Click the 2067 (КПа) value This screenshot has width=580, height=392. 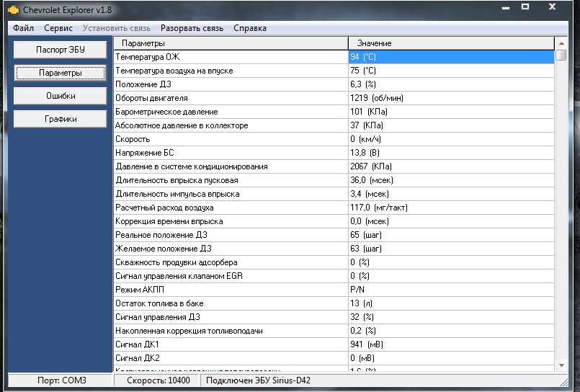tap(371, 166)
